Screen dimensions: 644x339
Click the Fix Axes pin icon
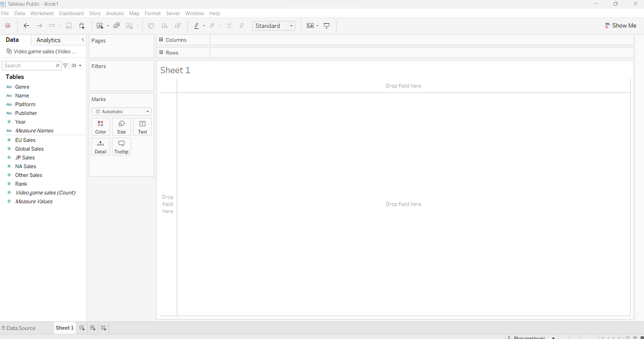pyautogui.click(x=242, y=26)
